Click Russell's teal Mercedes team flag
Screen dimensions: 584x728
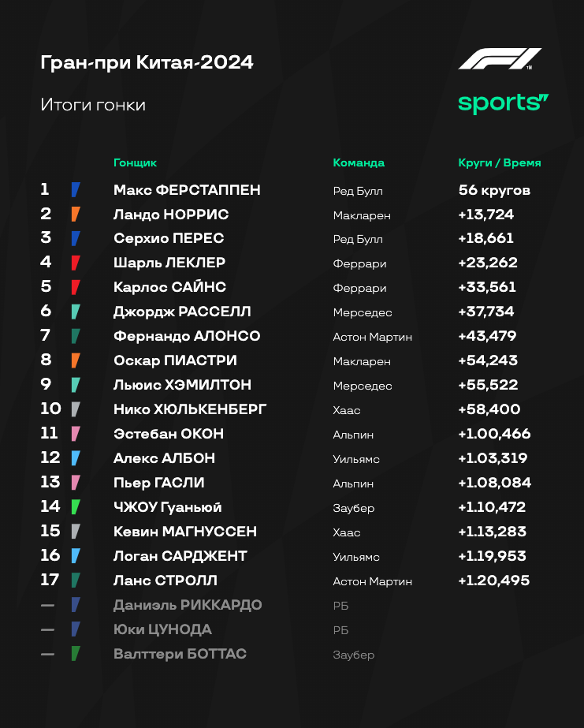coord(76,312)
